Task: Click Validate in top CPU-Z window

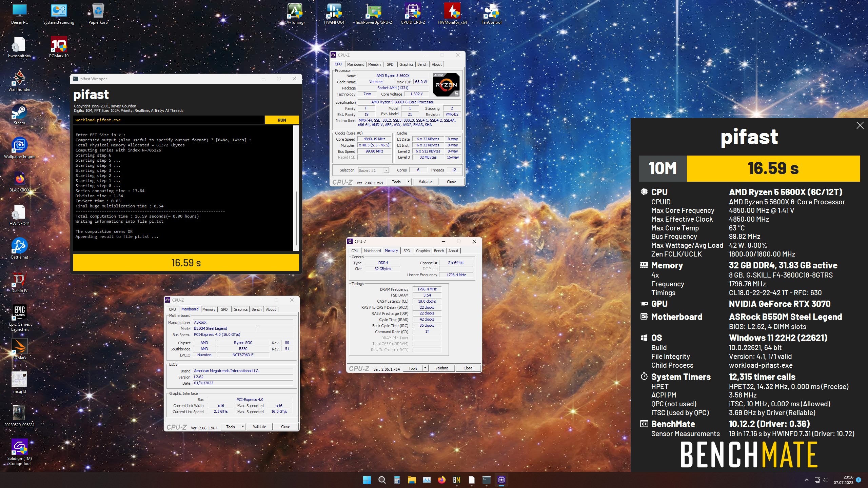Action: pyautogui.click(x=425, y=182)
